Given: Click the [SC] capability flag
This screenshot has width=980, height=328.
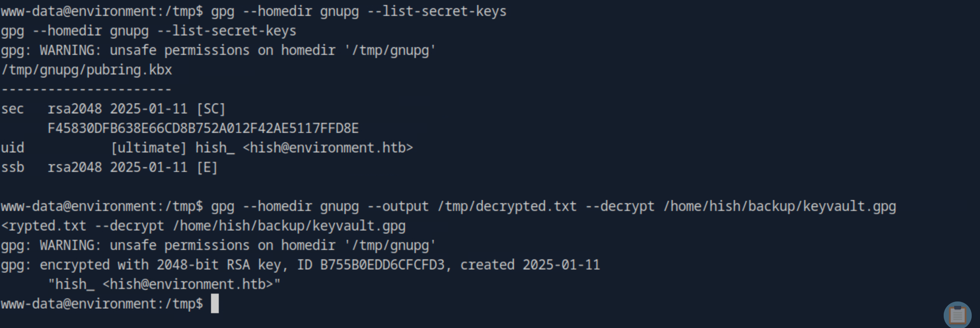Looking at the screenshot, I should [211, 109].
